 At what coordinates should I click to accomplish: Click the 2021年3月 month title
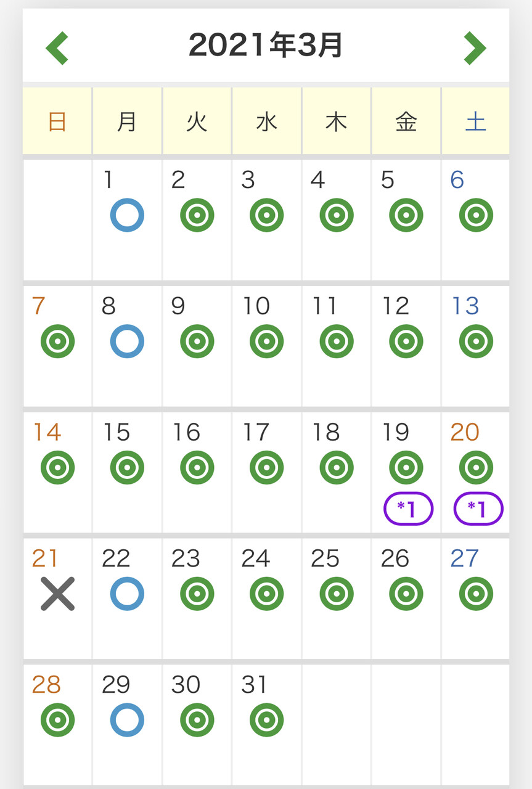[266, 46]
